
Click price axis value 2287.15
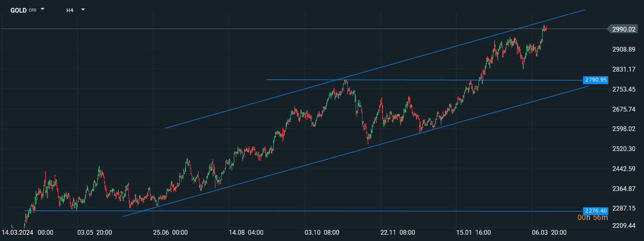coord(624,208)
